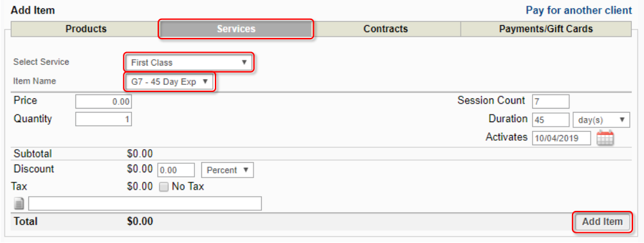The width and height of the screenshot is (644, 243).
Task: Select the Services tab
Action: coord(236,29)
